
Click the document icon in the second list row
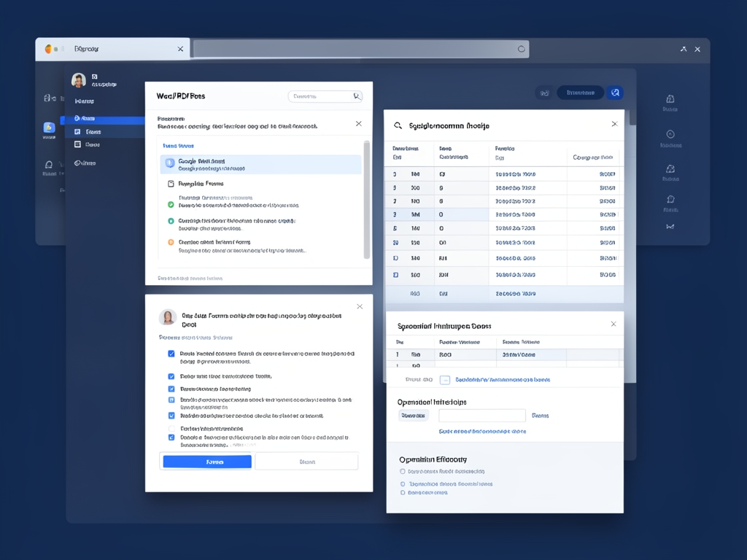coord(171,184)
